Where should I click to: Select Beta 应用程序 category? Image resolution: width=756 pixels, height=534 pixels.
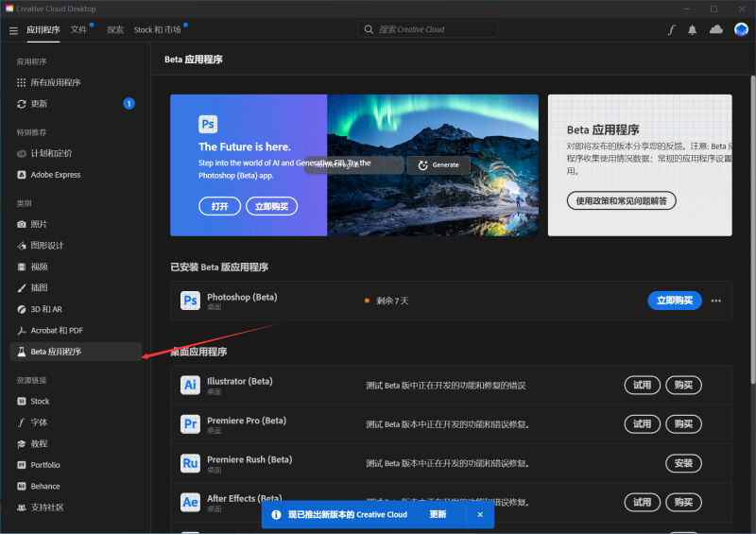(x=76, y=352)
